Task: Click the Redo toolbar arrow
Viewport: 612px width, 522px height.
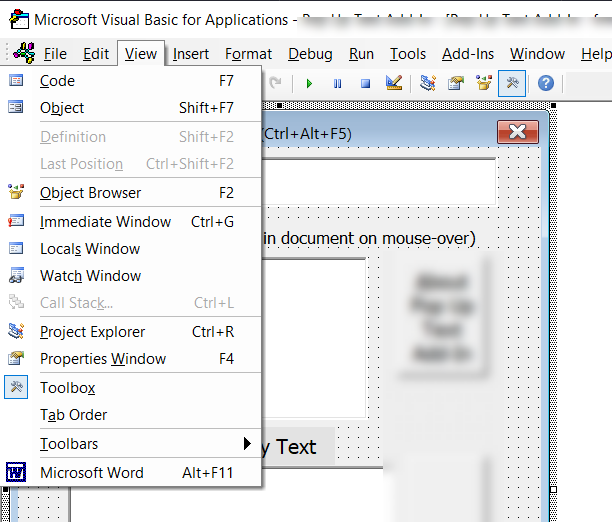Action: click(x=276, y=83)
